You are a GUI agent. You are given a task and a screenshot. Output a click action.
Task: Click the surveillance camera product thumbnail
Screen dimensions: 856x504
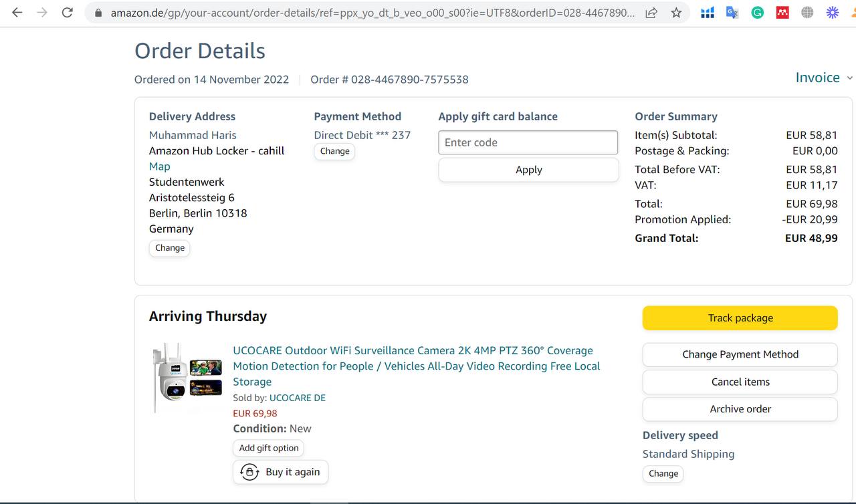187,378
